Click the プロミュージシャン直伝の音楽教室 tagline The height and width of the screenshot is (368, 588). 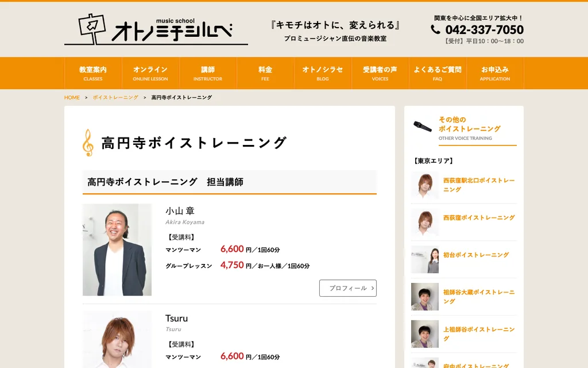(x=335, y=39)
